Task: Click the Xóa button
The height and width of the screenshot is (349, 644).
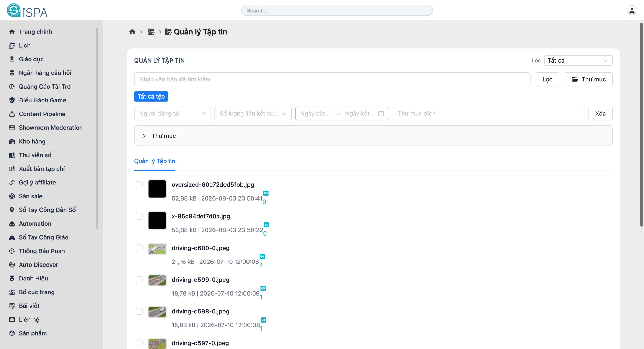Action: pos(600,113)
